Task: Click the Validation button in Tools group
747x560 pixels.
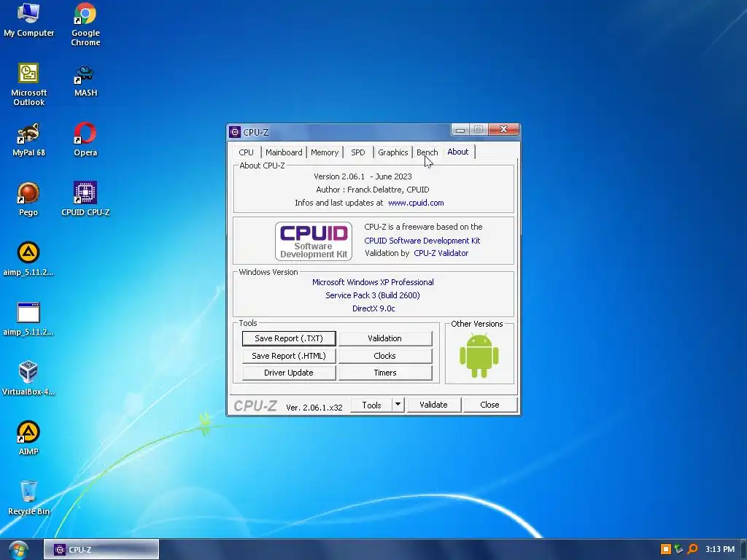Action: click(385, 338)
